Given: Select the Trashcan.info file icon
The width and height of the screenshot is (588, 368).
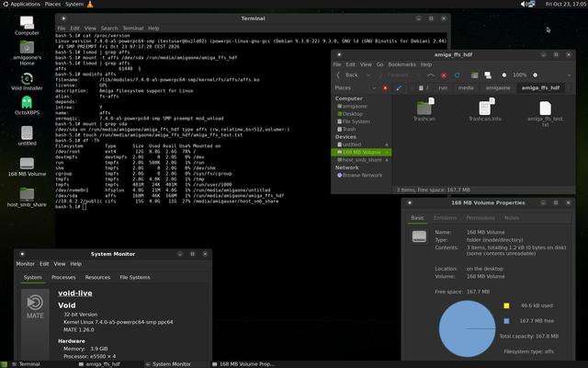Looking at the screenshot, I should 485,109.
